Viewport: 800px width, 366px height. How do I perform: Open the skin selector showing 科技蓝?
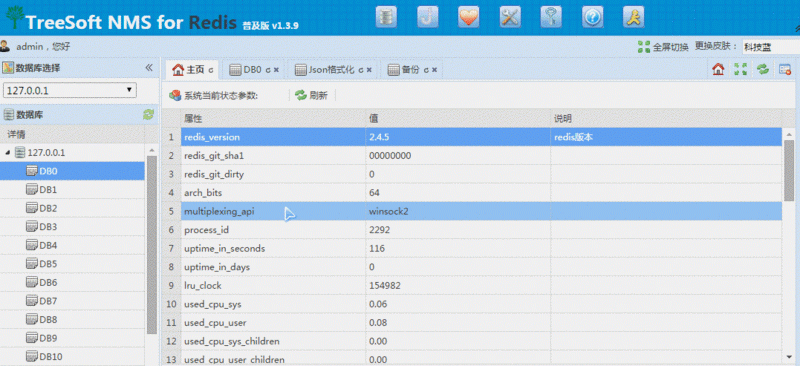tap(770, 47)
